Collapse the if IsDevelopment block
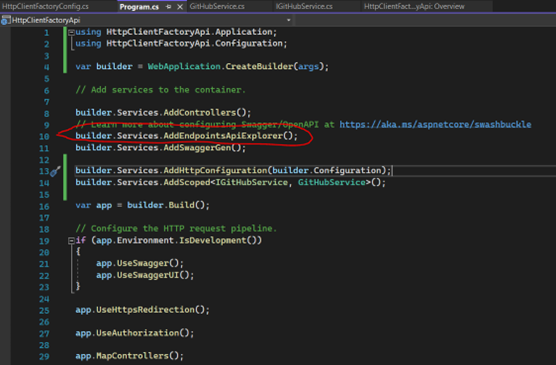Screen dimensions: 556x365 [71, 241]
